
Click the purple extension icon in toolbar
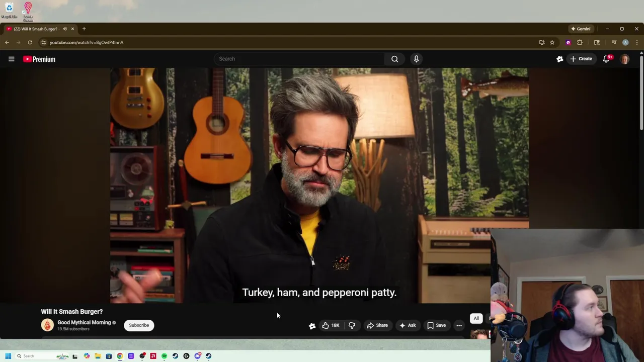(568, 42)
